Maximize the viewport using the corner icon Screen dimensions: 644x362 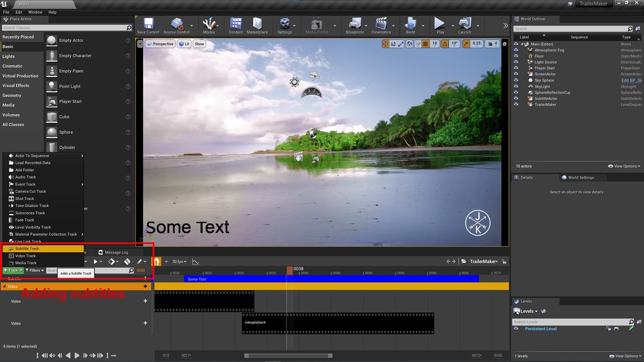(x=504, y=44)
